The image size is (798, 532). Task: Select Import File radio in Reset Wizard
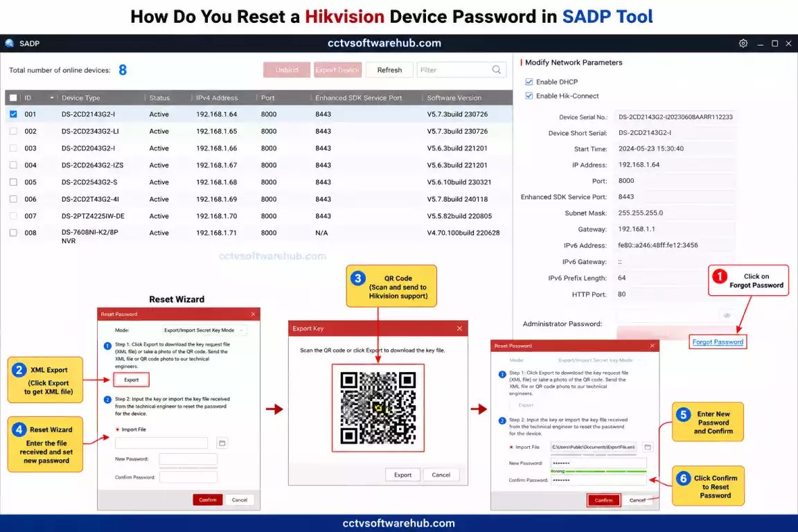pos(118,429)
